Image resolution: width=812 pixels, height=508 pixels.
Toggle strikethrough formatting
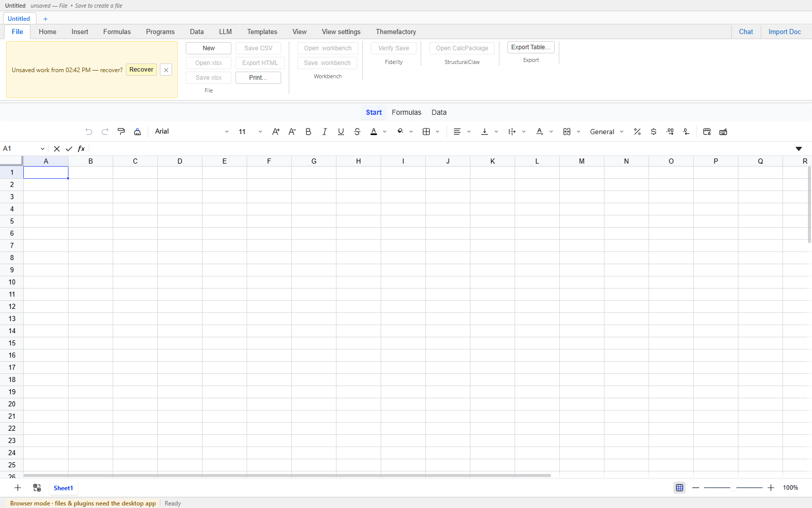357,132
